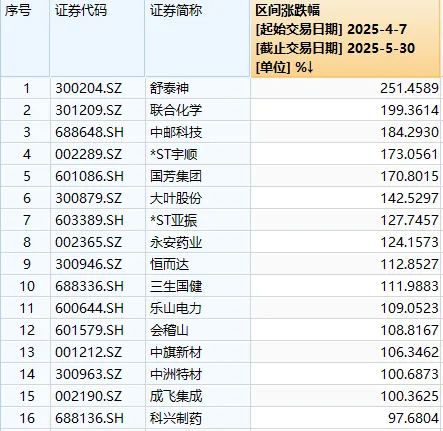Select code 300946.SZ for 恒而达

click(x=89, y=264)
